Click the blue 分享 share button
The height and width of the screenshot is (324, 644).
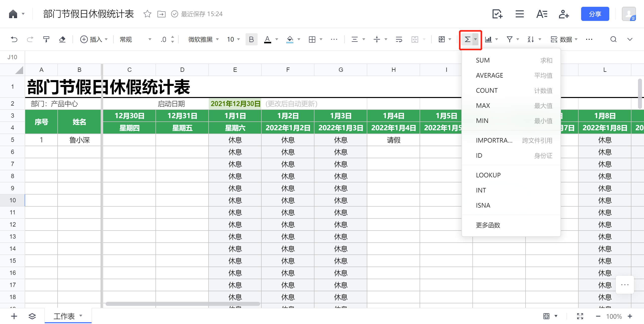click(595, 14)
